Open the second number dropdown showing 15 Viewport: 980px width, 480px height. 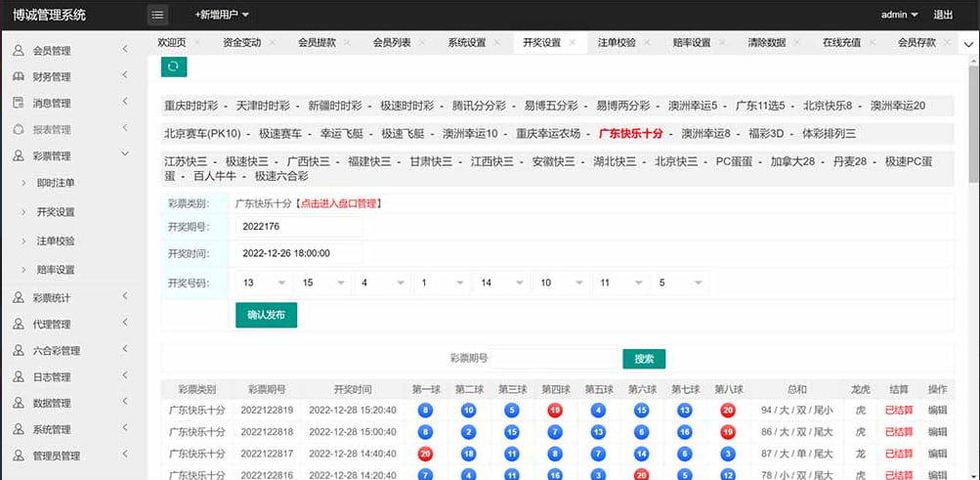click(x=322, y=283)
